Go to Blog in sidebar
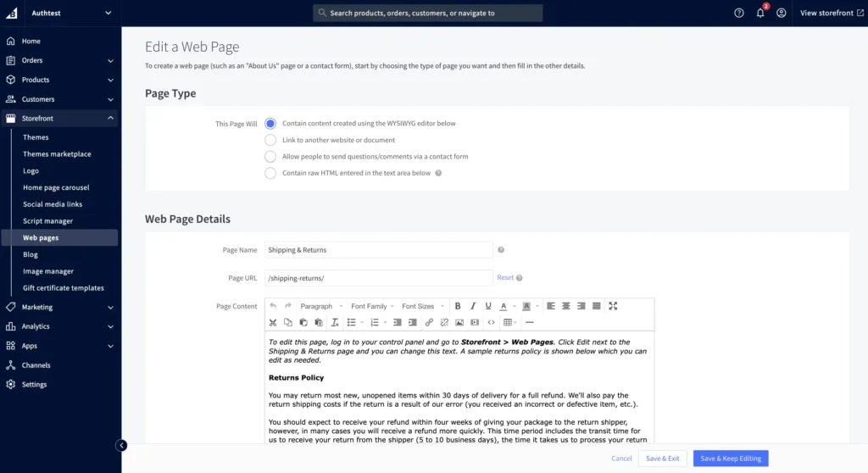Image resolution: width=868 pixels, height=473 pixels. click(x=31, y=255)
